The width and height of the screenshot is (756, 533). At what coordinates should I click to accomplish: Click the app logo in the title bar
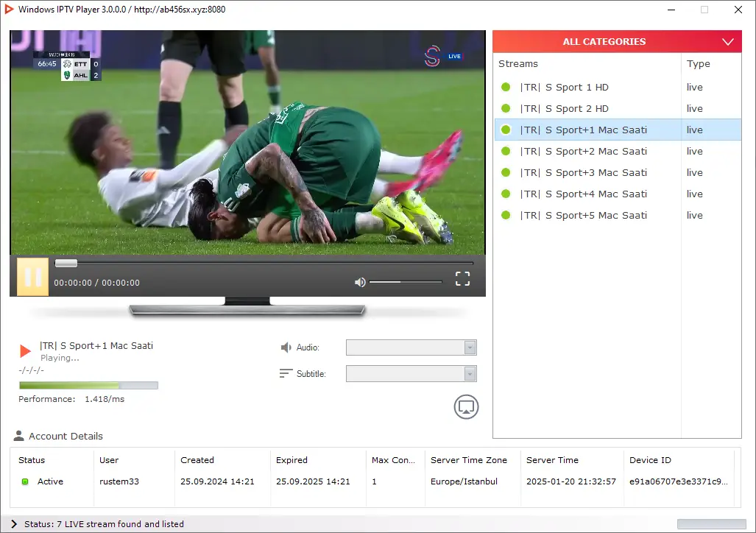[x=9, y=9]
